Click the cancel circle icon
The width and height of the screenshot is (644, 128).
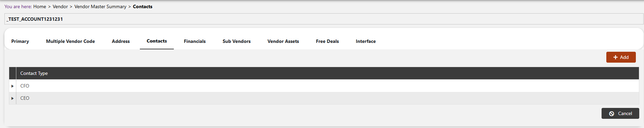pos(611,114)
